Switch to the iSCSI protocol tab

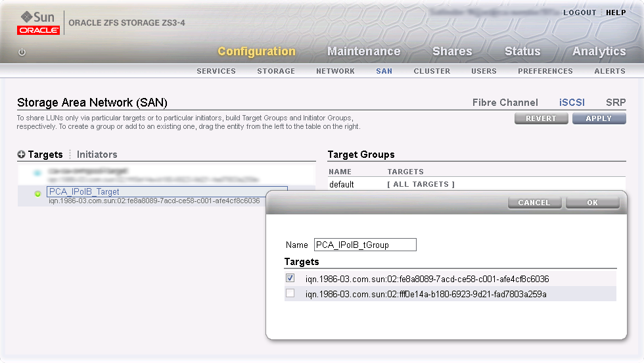pos(572,103)
